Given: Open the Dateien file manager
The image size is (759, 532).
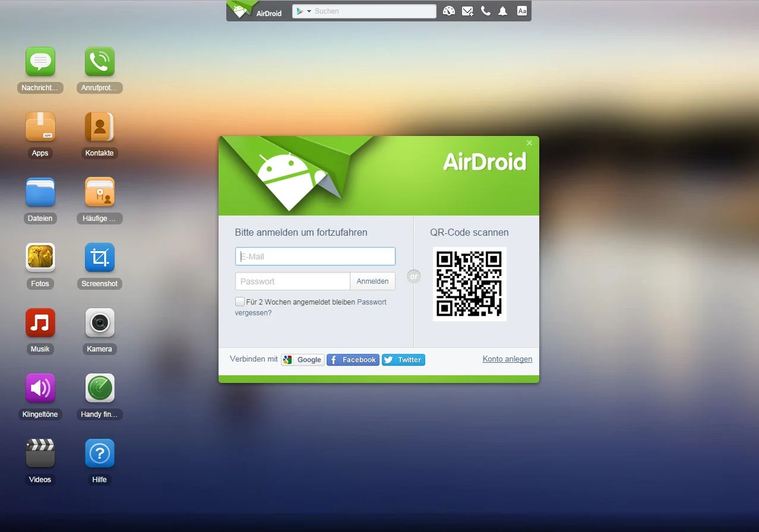Looking at the screenshot, I should 40,192.
